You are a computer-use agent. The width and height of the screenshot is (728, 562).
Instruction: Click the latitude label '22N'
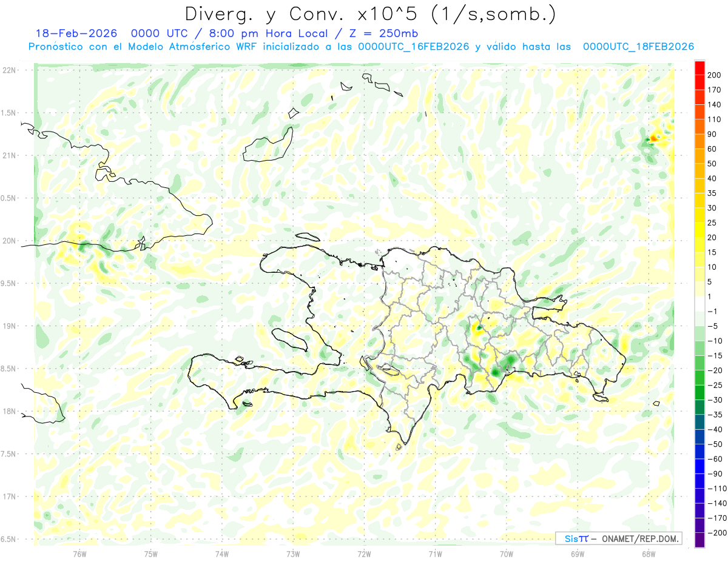point(9,70)
